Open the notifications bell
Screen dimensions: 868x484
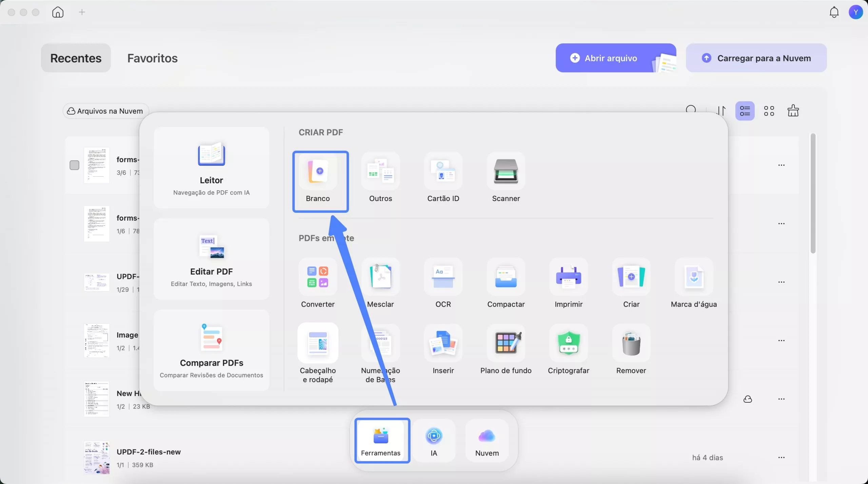click(x=834, y=12)
